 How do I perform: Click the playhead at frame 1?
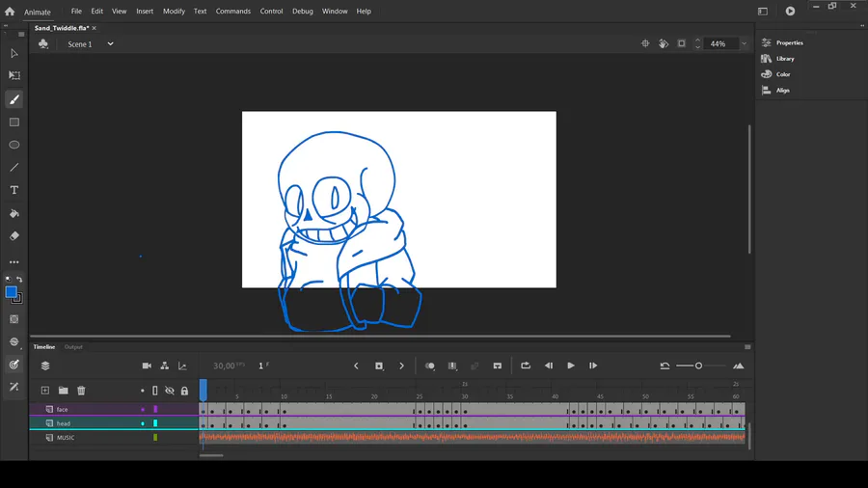tap(203, 390)
